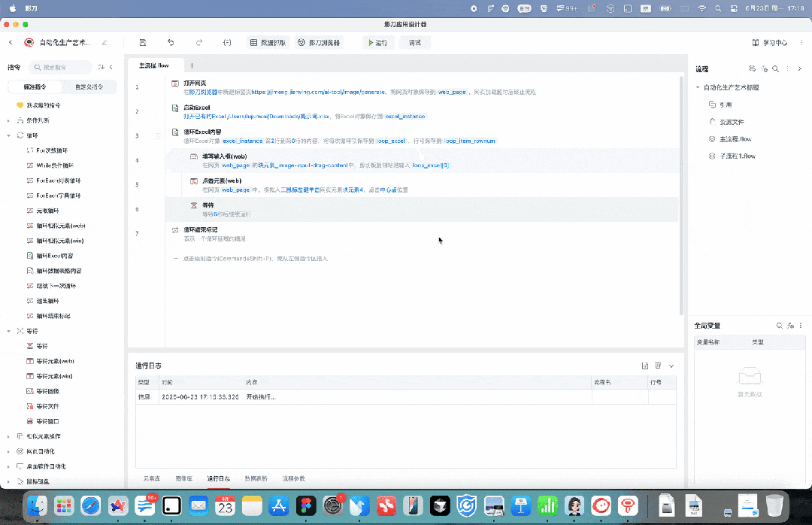
Task: Open 子流程1.flow in flow panel
Action: click(736, 156)
